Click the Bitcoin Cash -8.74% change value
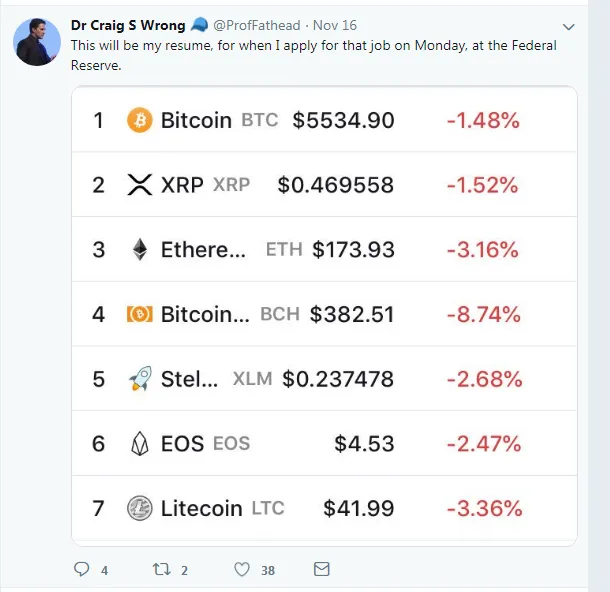Viewport: 610px width, 592px height. tap(484, 314)
